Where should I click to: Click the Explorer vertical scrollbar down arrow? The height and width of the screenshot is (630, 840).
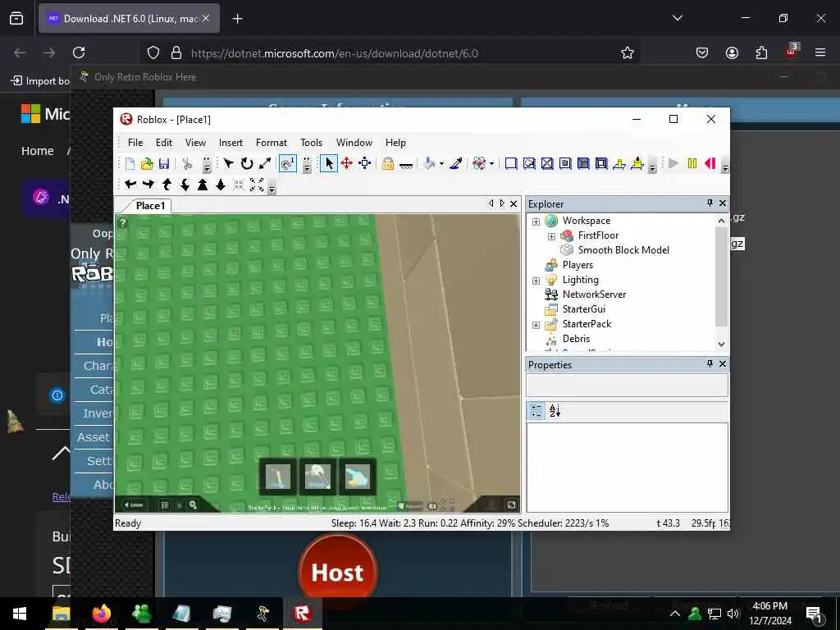tap(721, 345)
